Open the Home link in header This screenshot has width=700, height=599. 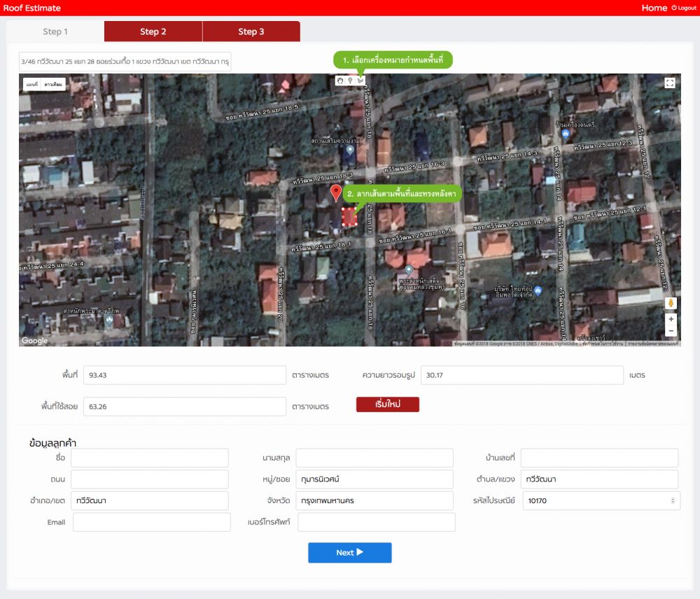(x=654, y=8)
